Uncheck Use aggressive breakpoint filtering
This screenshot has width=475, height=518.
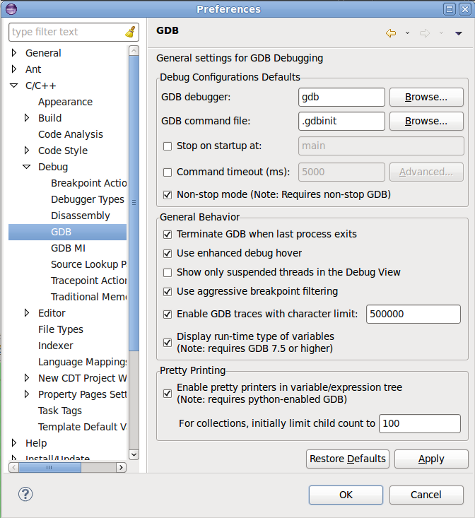tap(167, 292)
